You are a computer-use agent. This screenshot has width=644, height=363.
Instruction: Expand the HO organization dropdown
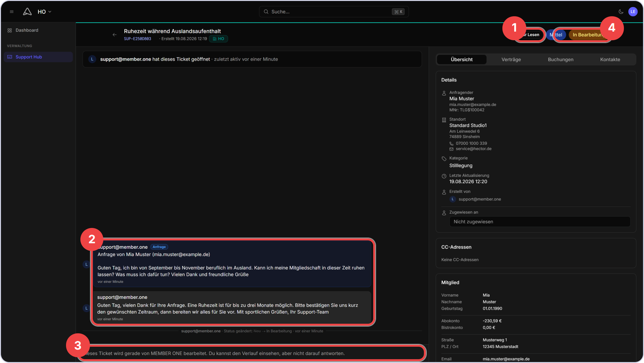click(45, 12)
